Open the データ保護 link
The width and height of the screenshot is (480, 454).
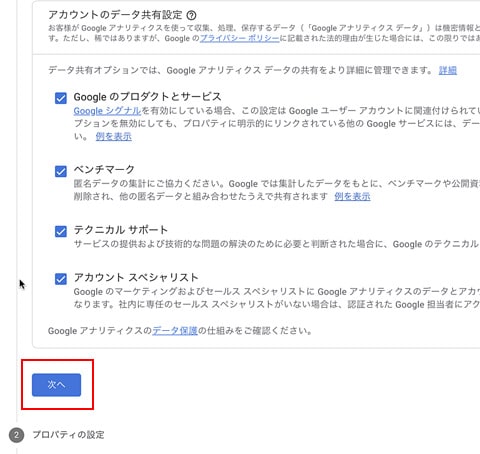coord(175,331)
